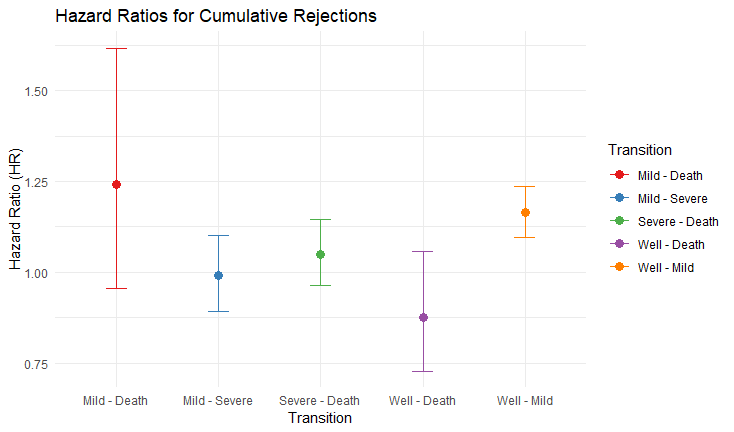
Task: Click the purple Well - Death legend marker
Action: (618, 244)
